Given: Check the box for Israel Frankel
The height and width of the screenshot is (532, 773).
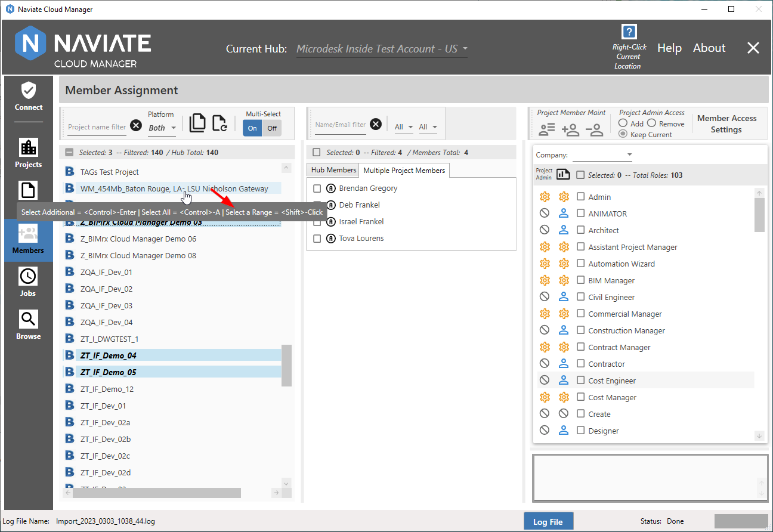Looking at the screenshot, I should point(317,222).
